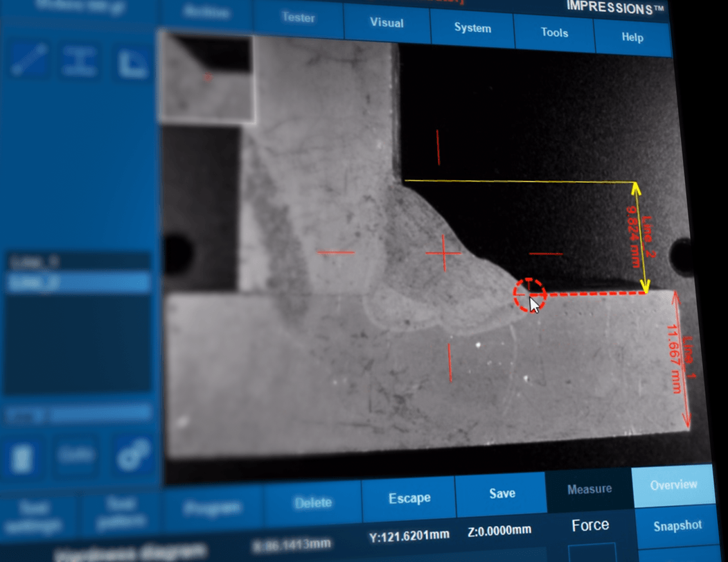Switch to the Tester tab

298,18
